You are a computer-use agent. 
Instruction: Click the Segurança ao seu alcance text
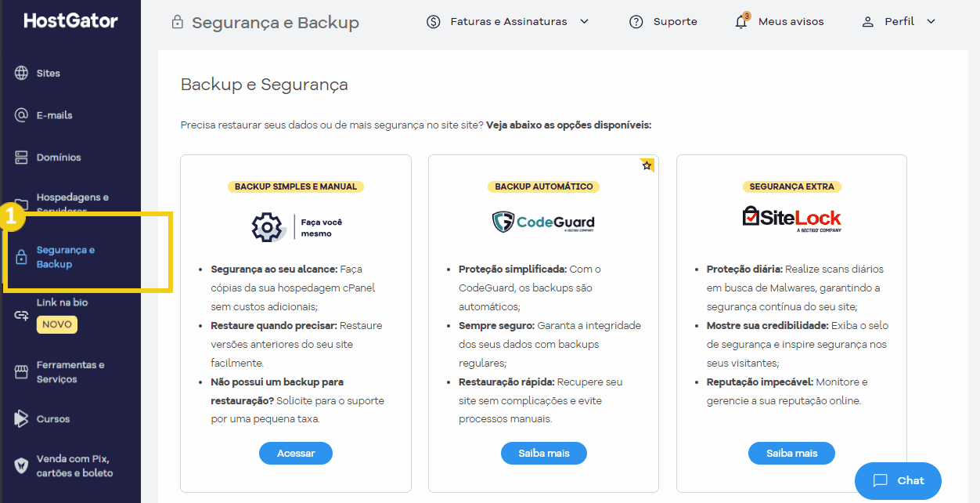click(x=274, y=270)
